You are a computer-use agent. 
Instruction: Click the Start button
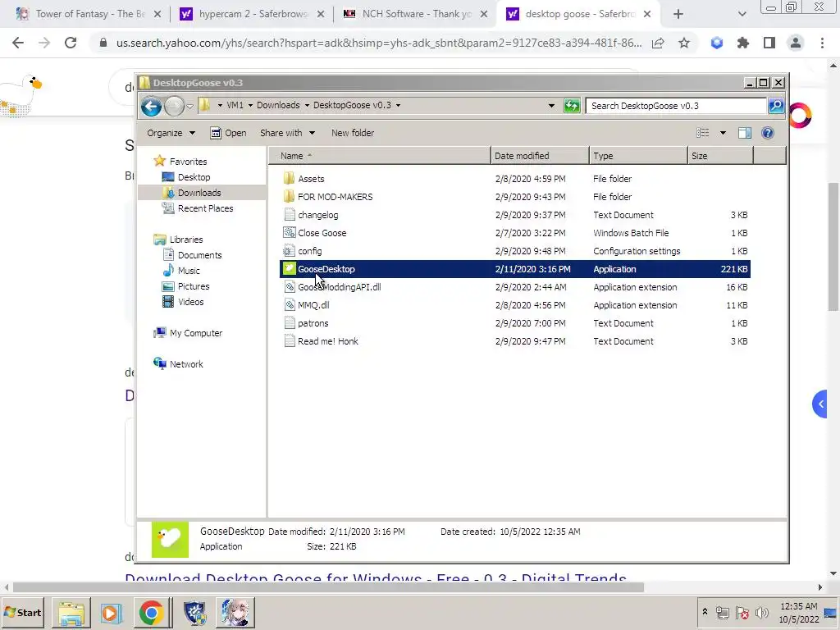click(x=22, y=612)
